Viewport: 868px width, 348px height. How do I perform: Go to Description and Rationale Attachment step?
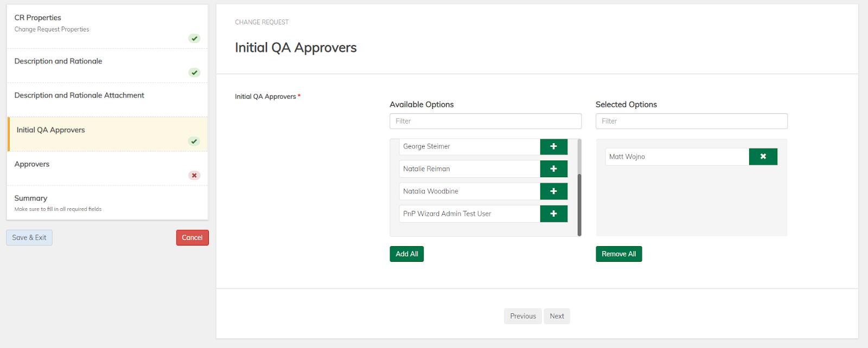tap(79, 95)
